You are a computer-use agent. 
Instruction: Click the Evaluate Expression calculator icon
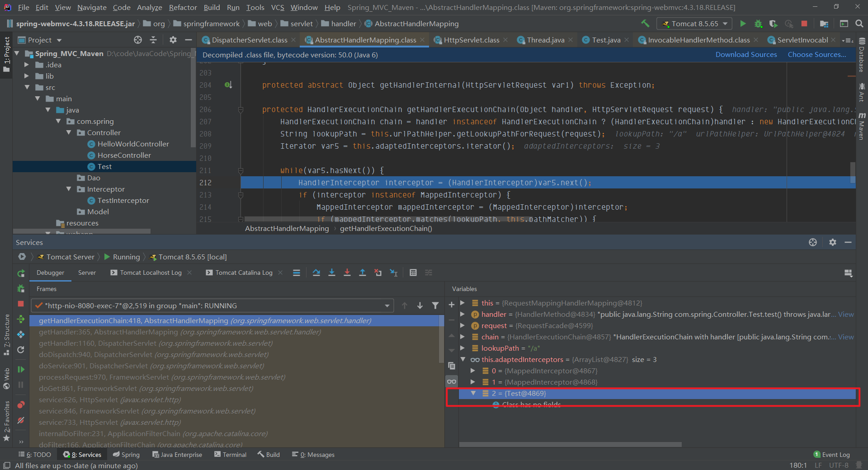pos(413,273)
